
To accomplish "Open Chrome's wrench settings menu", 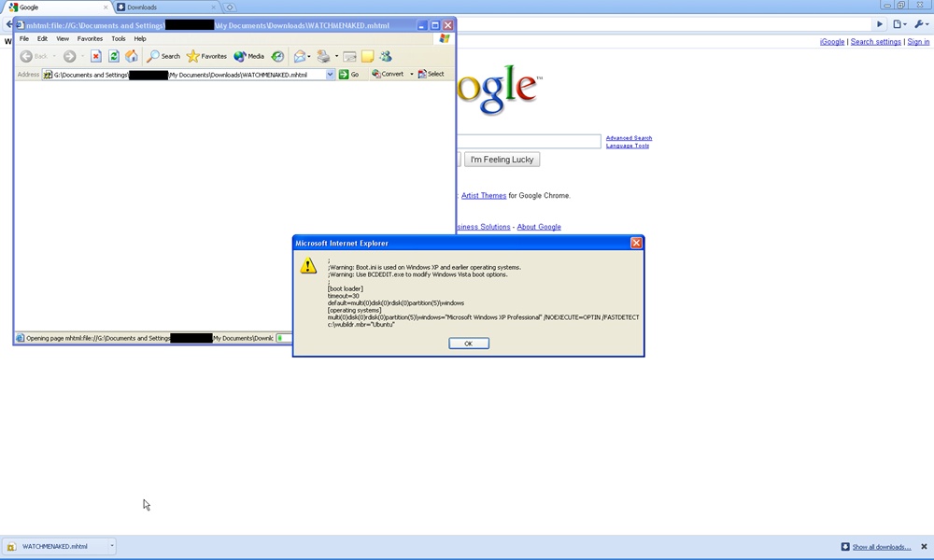I will click(922, 24).
